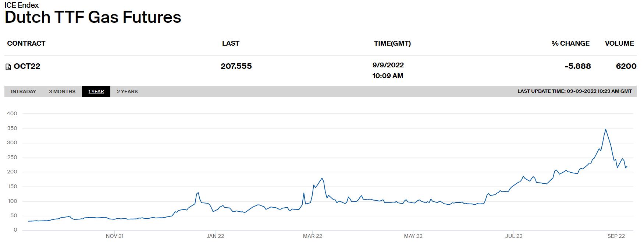The height and width of the screenshot is (243, 644).
Task: Click the last update time text
Action: coord(574,91)
